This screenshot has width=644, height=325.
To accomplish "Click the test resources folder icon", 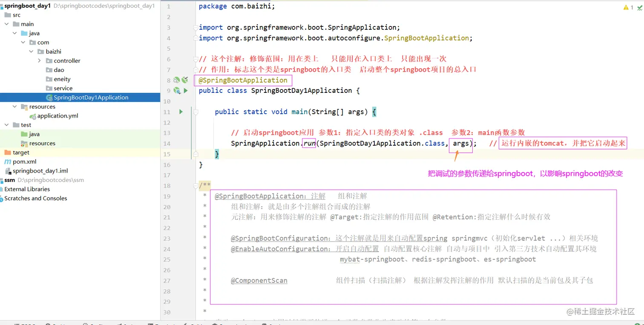I will tap(24, 144).
